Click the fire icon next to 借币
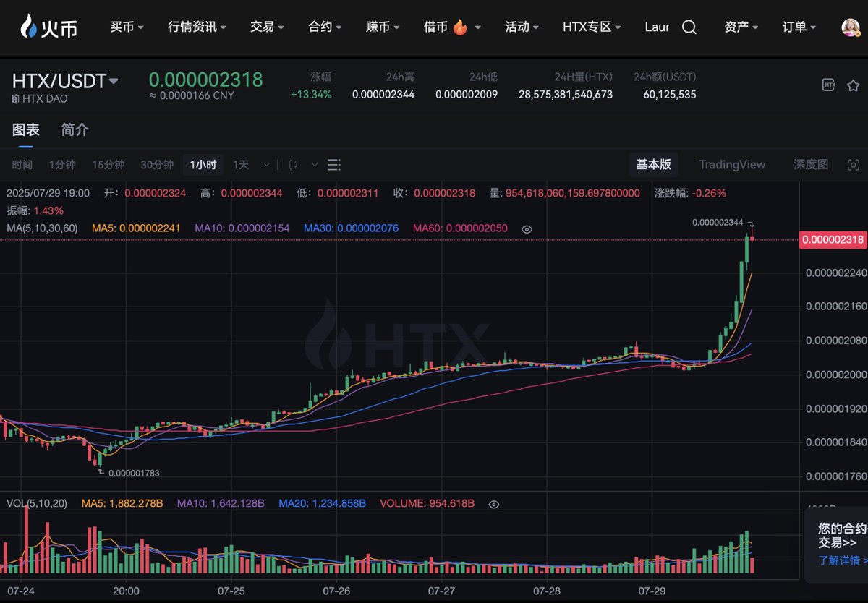 point(460,27)
